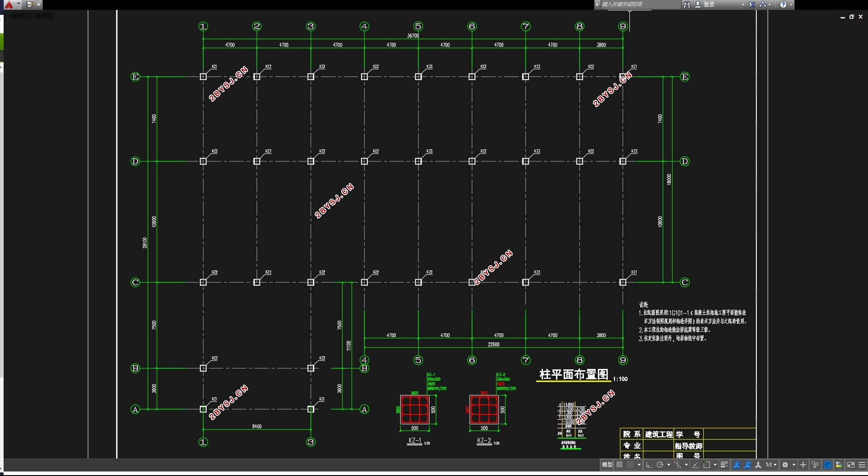Toggle polar tracking in status bar
Image resolution: width=868 pixels, height=476 pixels.
pyautogui.click(x=660, y=465)
